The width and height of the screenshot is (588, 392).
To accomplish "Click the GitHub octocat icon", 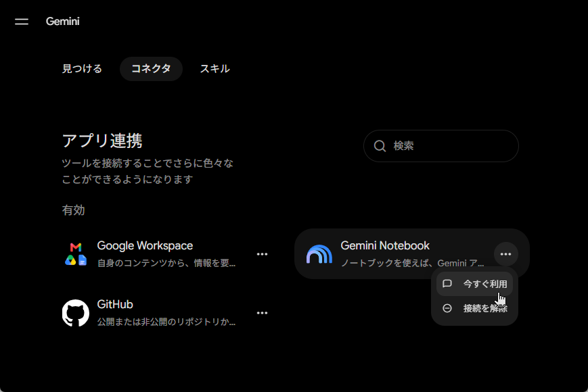I will (76, 313).
